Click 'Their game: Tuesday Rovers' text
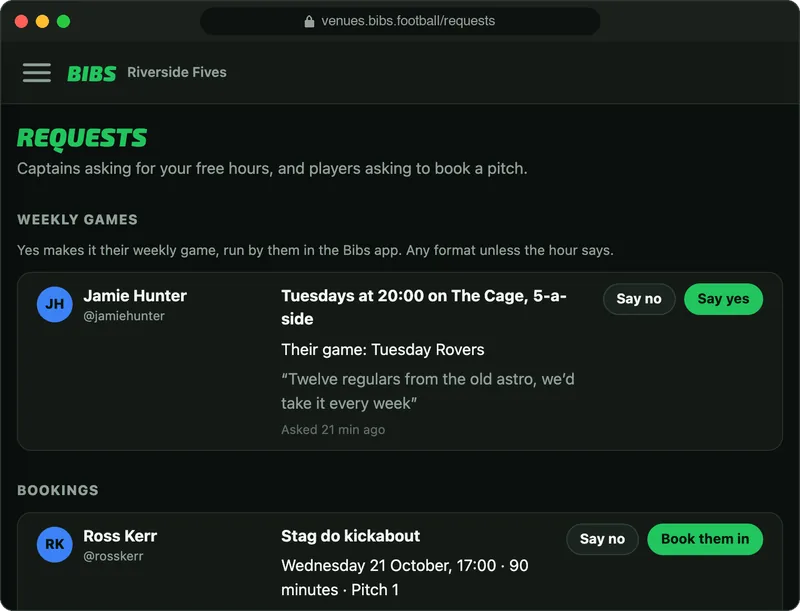The height and width of the screenshot is (611, 800). [x=383, y=350]
